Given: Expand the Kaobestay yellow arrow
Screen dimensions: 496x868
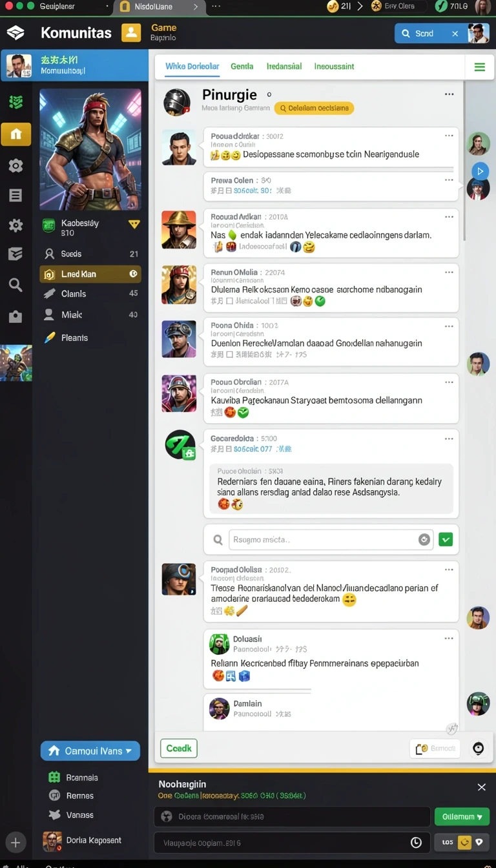Looking at the screenshot, I should coord(134,224).
